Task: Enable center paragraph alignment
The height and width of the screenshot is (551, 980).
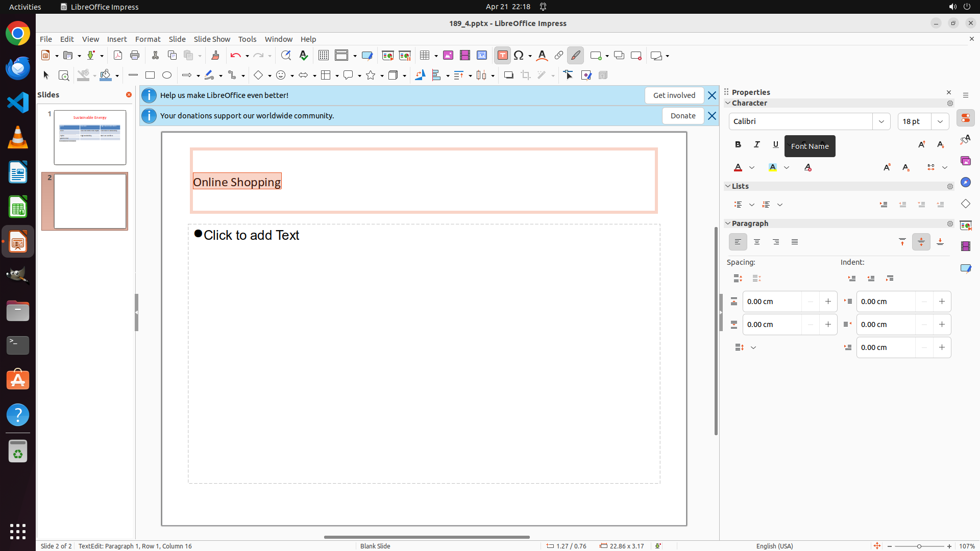Action: tap(757, 242)
